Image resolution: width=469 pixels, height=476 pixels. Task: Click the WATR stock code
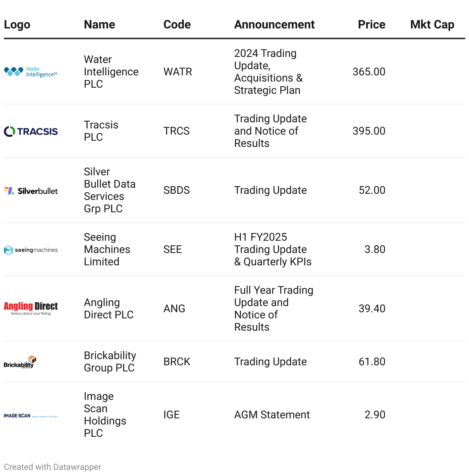[178, 72]
